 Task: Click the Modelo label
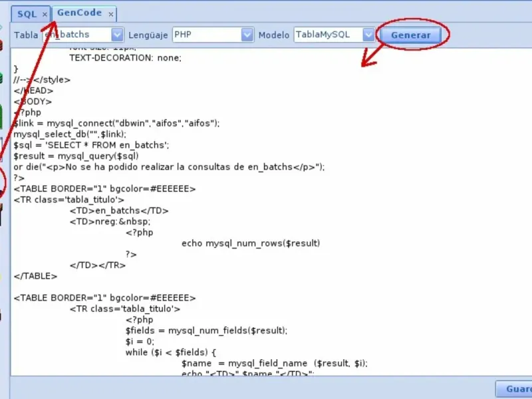(274, 35)
